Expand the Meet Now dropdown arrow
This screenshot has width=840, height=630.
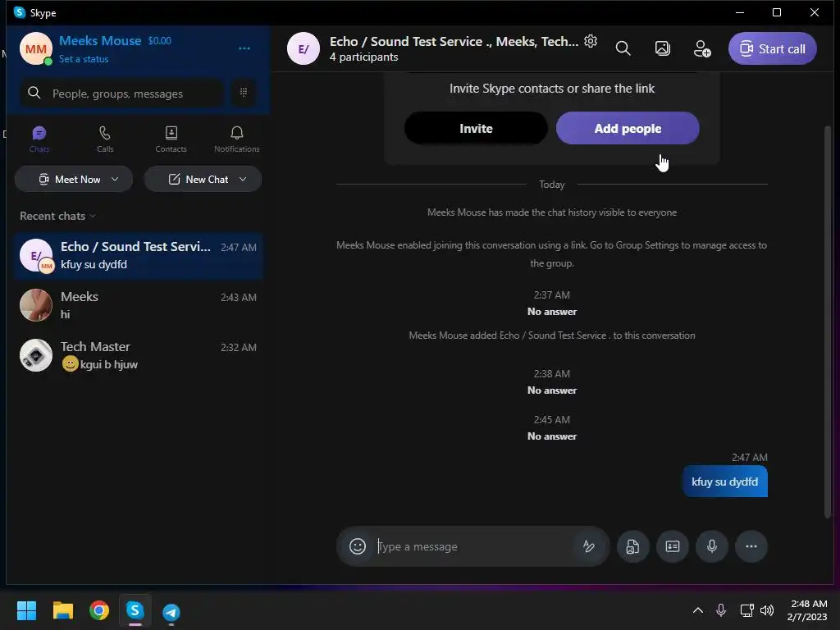pos(115,179)
